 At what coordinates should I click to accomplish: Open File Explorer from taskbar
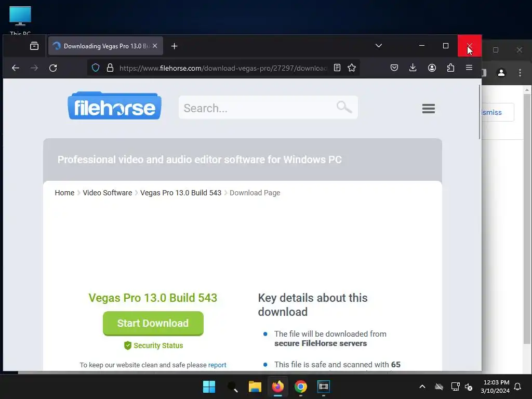(255, 387)
